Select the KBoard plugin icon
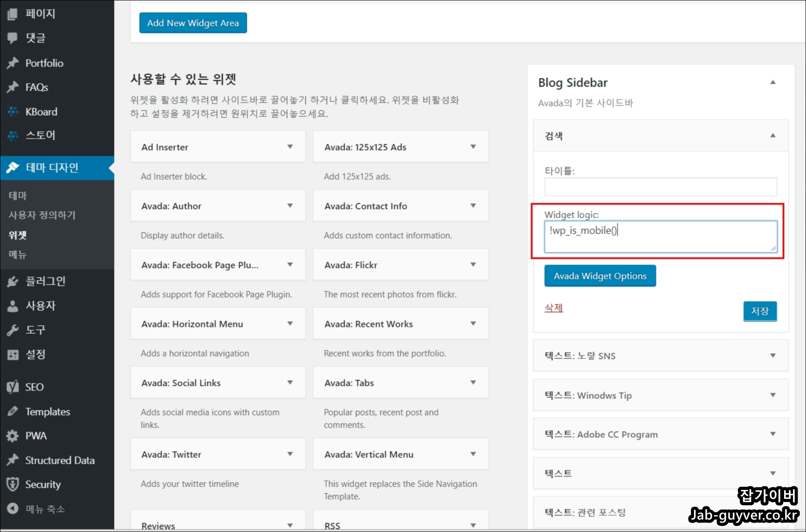 pyautogui.click(x=13, y=112)
